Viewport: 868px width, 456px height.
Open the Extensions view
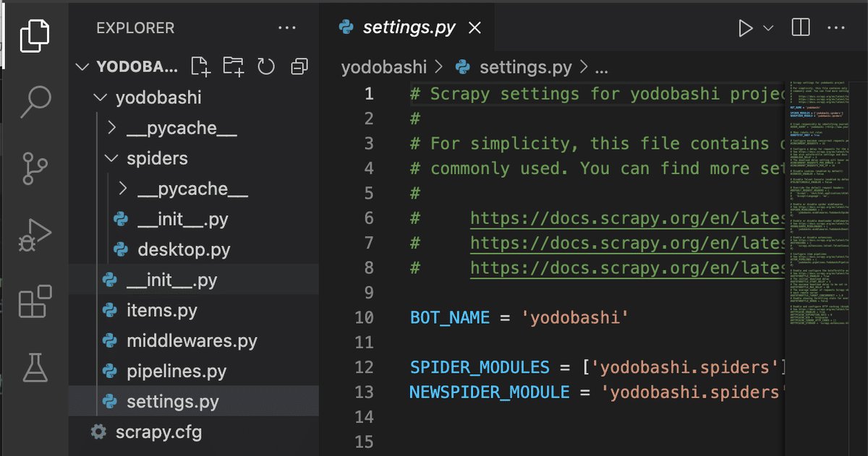click(x=35, y=301)
